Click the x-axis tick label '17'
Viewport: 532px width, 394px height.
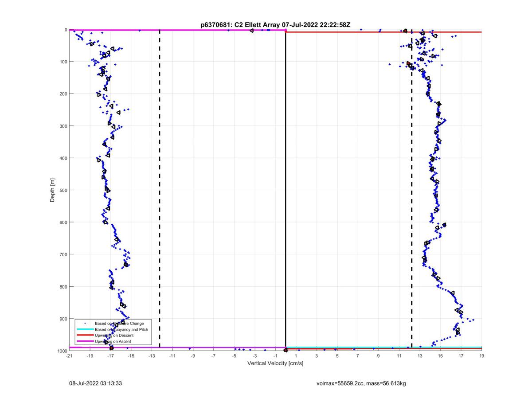[461, 356]
